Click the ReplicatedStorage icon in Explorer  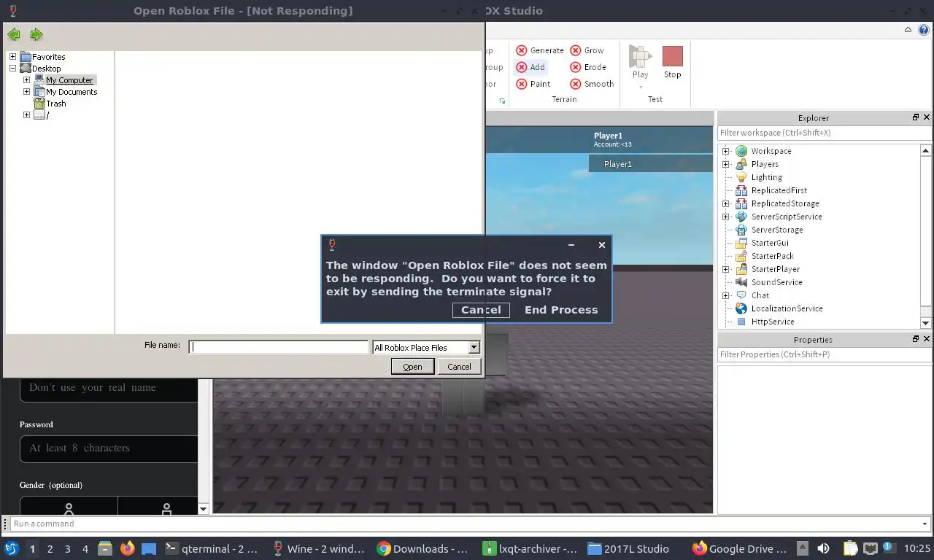[741, 203]
